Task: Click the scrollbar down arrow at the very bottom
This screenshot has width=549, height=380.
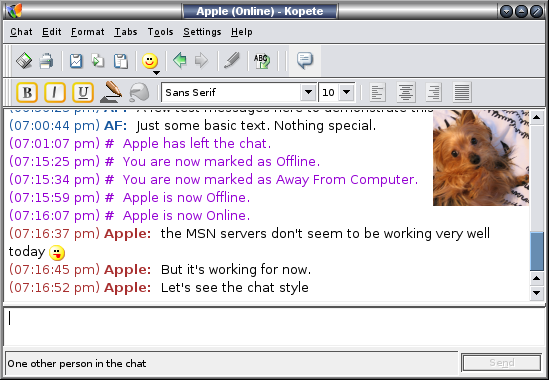Action: [536, 292]
